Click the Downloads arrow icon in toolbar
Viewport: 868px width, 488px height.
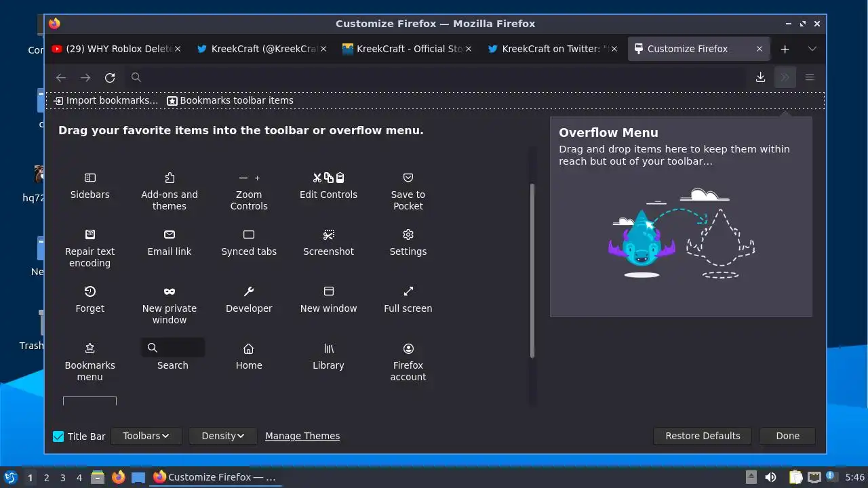pyautogui.click(x=760, y=77)
